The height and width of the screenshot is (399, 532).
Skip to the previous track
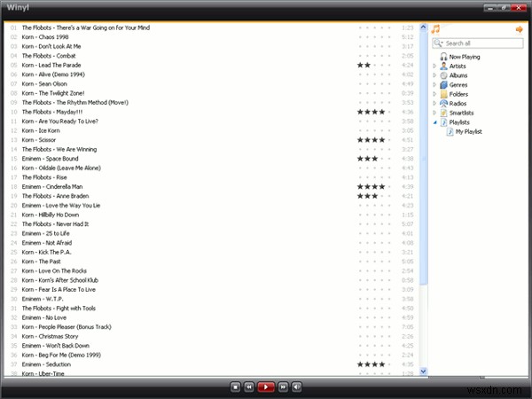click(x=248, y=387)
